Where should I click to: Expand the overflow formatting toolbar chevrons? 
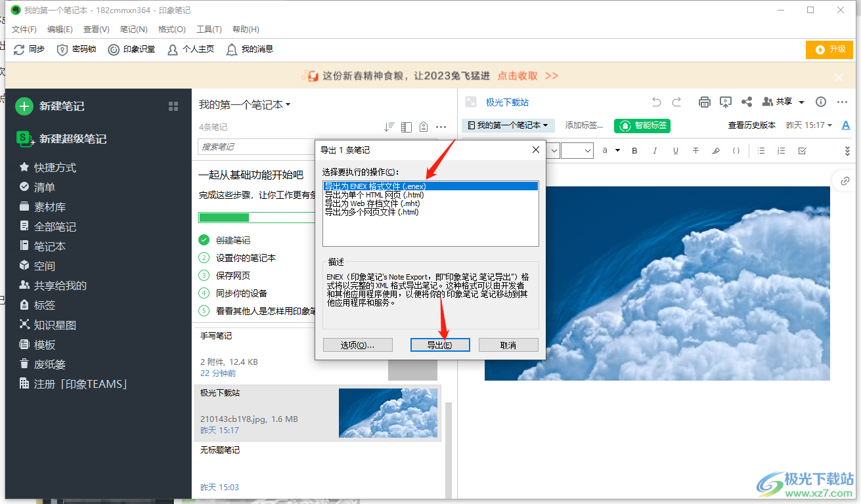pos(847,151)
